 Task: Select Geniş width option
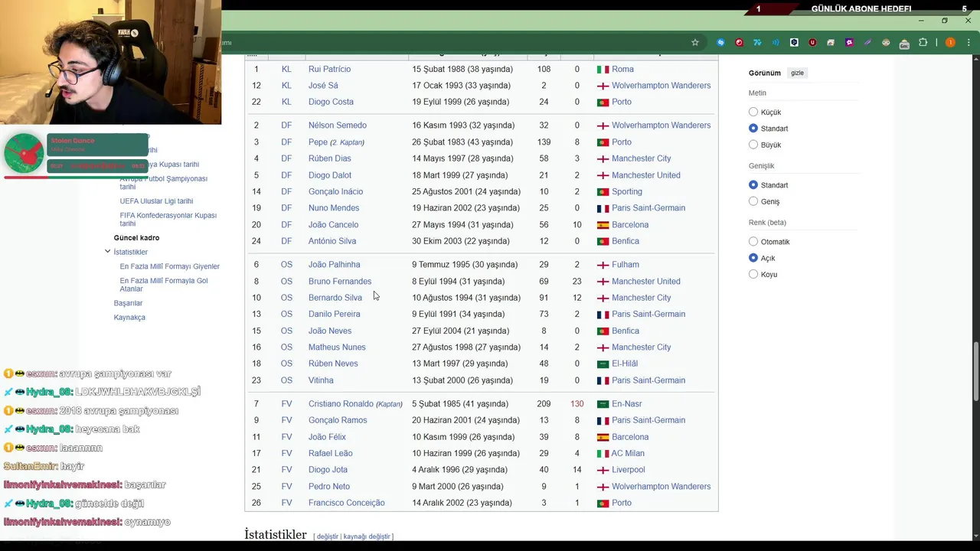(x=753, y=201)
